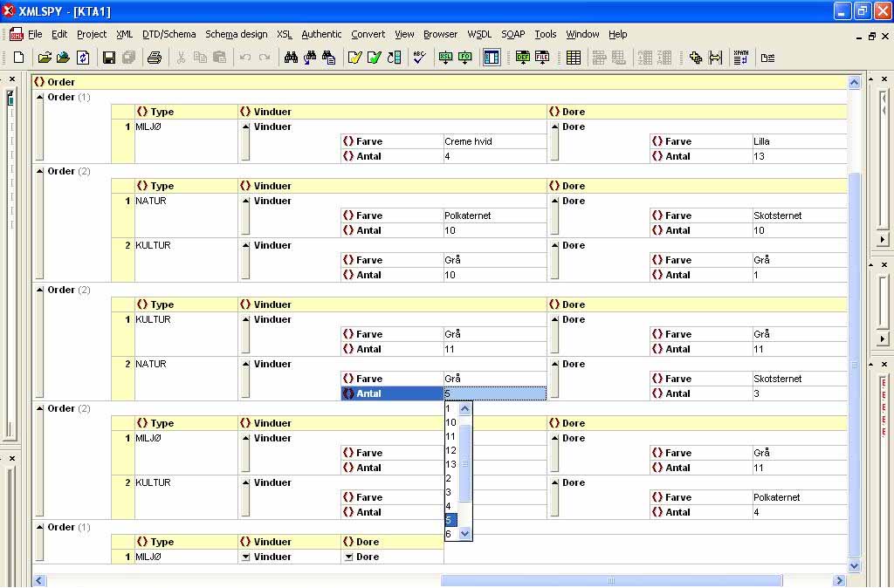
Task: Click the Save floppy disk icon
Action: pos(109,58)
